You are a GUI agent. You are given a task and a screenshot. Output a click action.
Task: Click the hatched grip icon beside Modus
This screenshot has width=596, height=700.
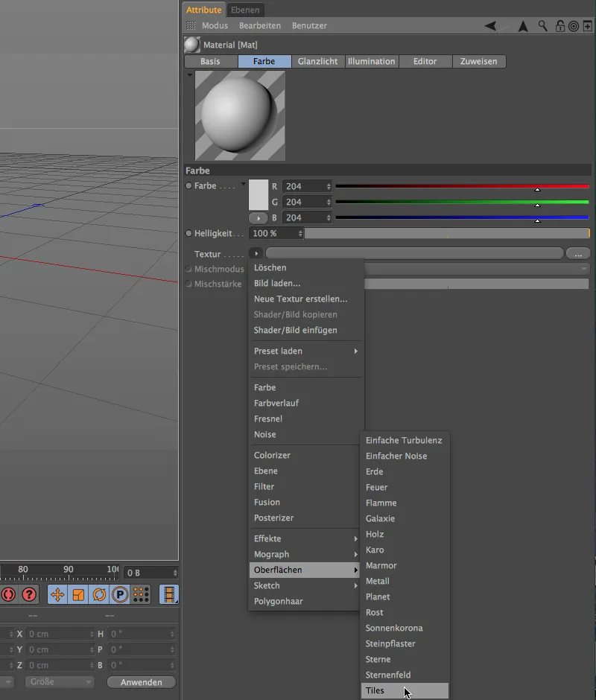coord(191,25)
